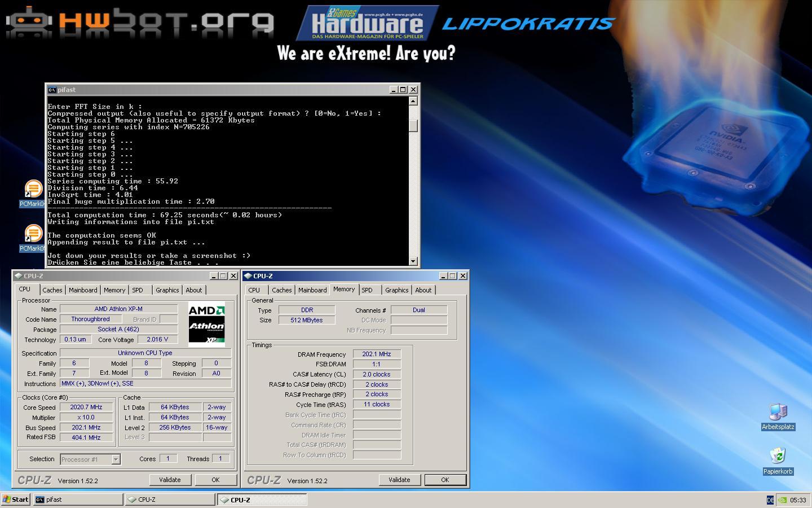Click the Dual channels value
Viewport: 812px width, 508px height.
(x=419, y=310)
